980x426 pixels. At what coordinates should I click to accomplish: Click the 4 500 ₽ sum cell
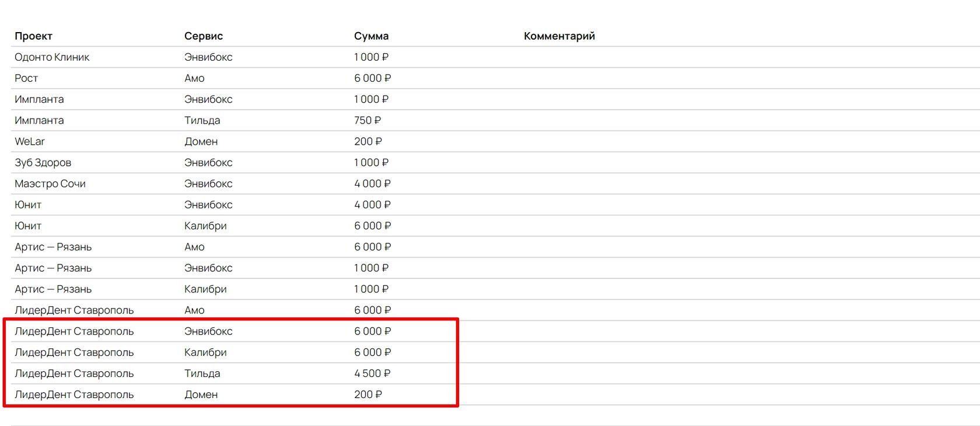pos(372,373)
